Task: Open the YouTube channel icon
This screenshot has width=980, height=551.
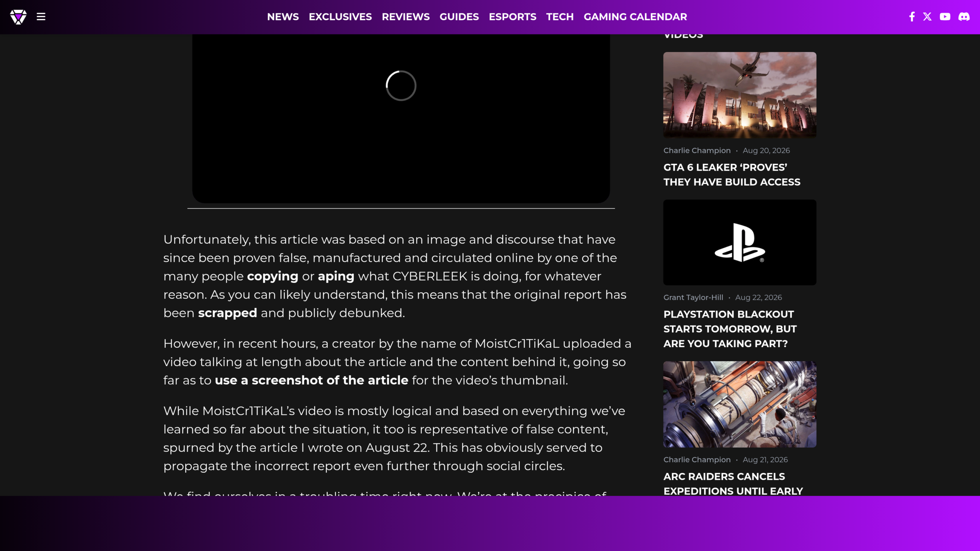Action: pos(945,17)
